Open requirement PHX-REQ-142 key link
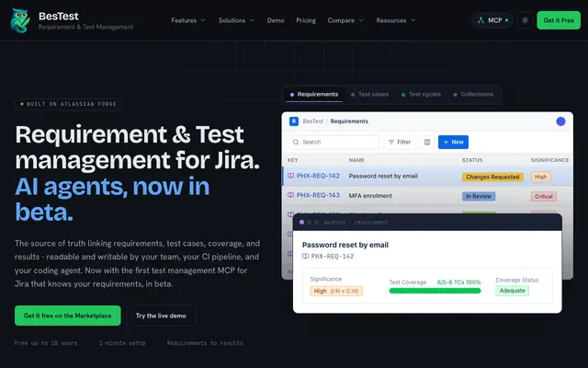The height and width of the screenshot is (368, 588). pyautogui.click(x=318, y=176)
